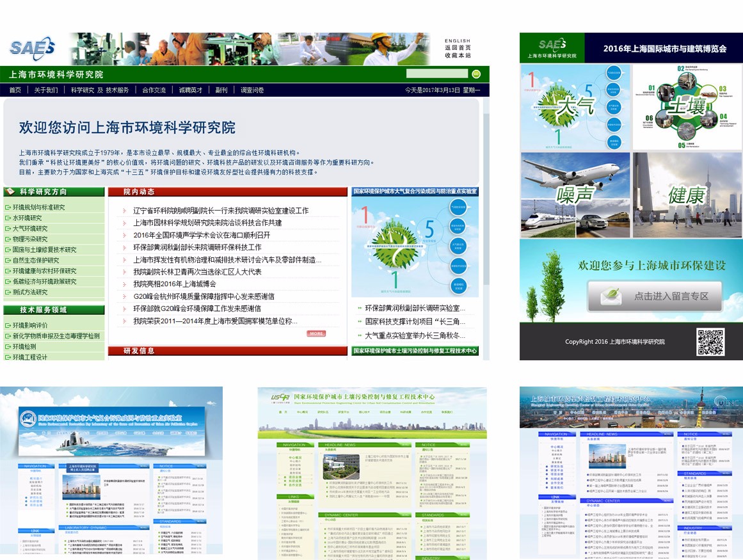
Task: Open the soil pollution center website thumbnail
Action: [372, 473]
